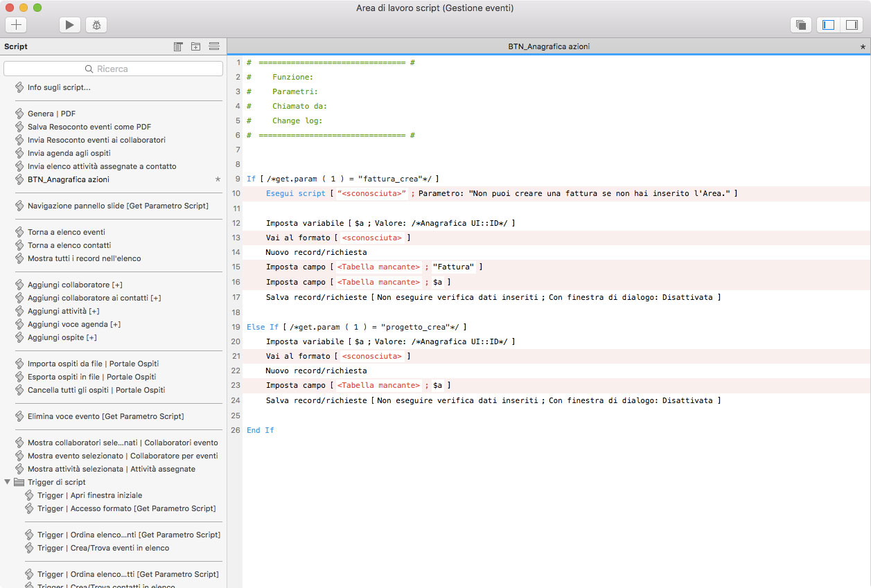Click the Else If statement on line 19

click(262, 327)
